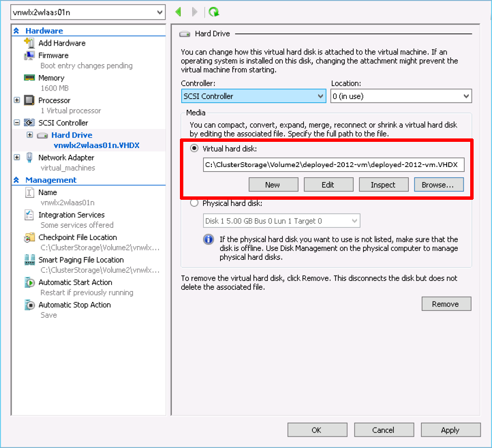Click the New virtual disk button
Screen dimensions: 492x448
(273, 185)
